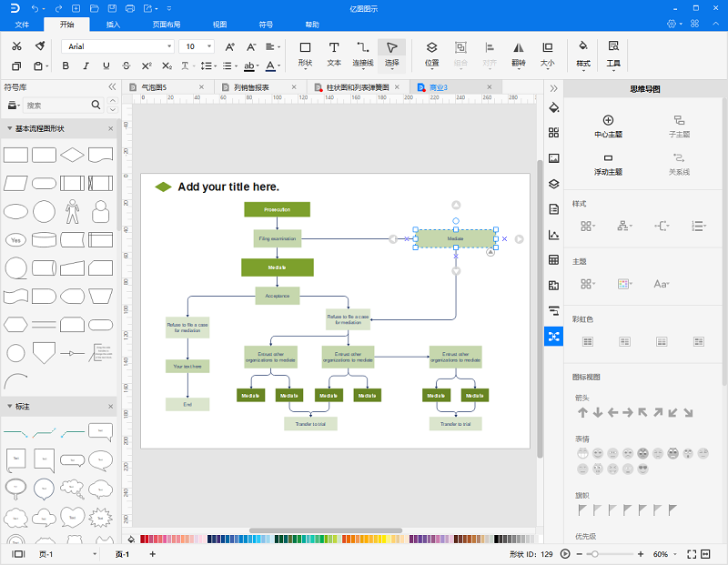Screen dimensions: 728x565
Task: Print the diagram from the title bar
Action: [x=130, y=9]
